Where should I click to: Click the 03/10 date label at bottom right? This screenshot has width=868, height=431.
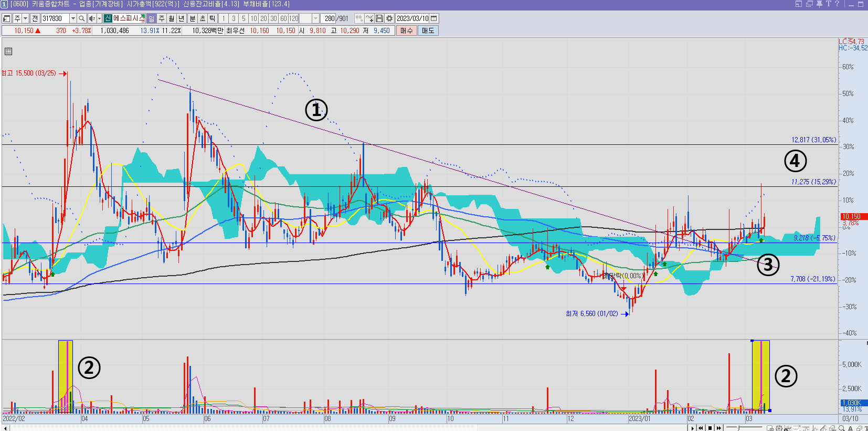point(850,418)
